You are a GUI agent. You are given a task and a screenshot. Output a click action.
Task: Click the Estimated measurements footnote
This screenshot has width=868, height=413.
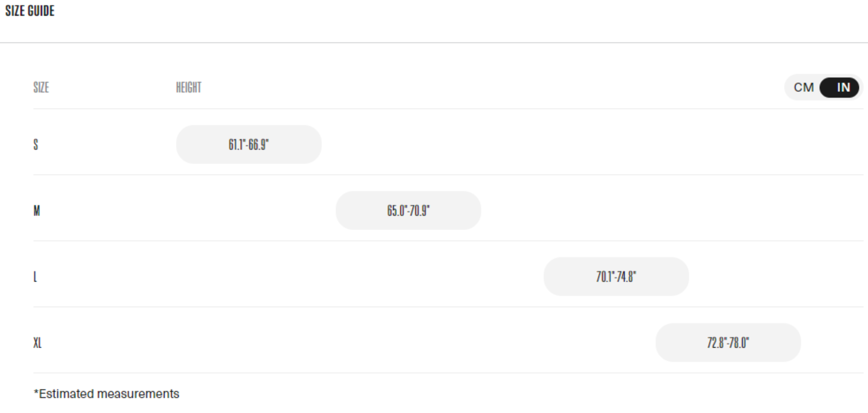(x=107, y=394)
